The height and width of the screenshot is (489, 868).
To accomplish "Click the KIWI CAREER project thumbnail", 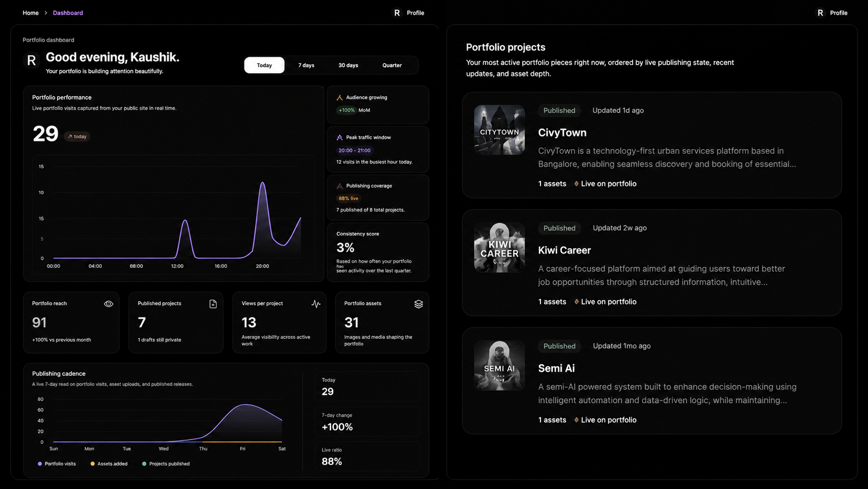I will [x=499, y=247].
